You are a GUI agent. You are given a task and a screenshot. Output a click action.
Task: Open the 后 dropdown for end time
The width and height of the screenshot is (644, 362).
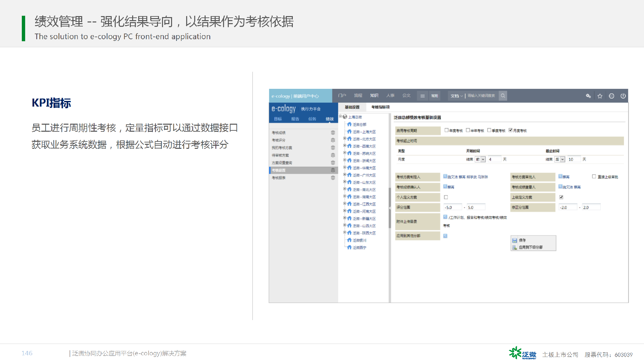coord(560,159)
